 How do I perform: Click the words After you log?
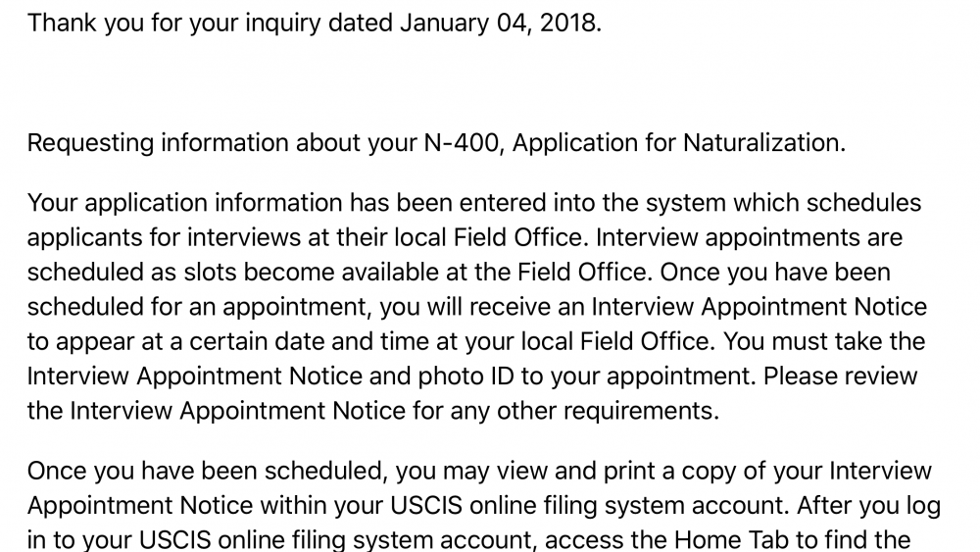pos(868,506)
